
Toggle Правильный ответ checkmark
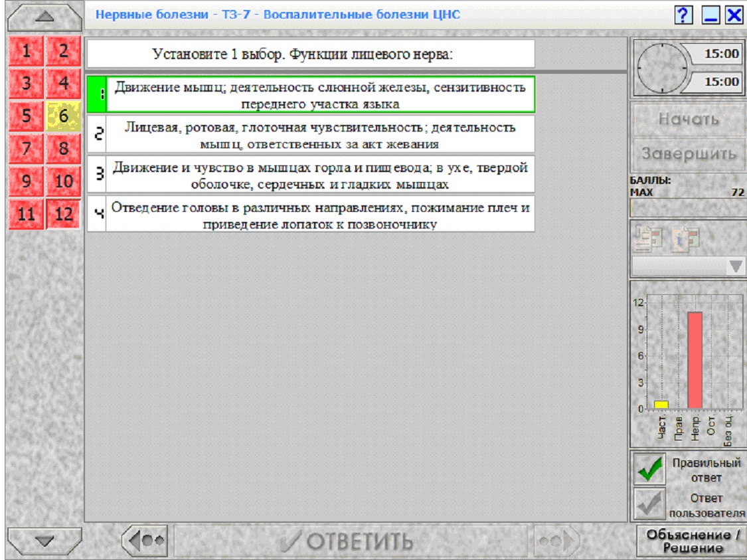click(650, 468)
